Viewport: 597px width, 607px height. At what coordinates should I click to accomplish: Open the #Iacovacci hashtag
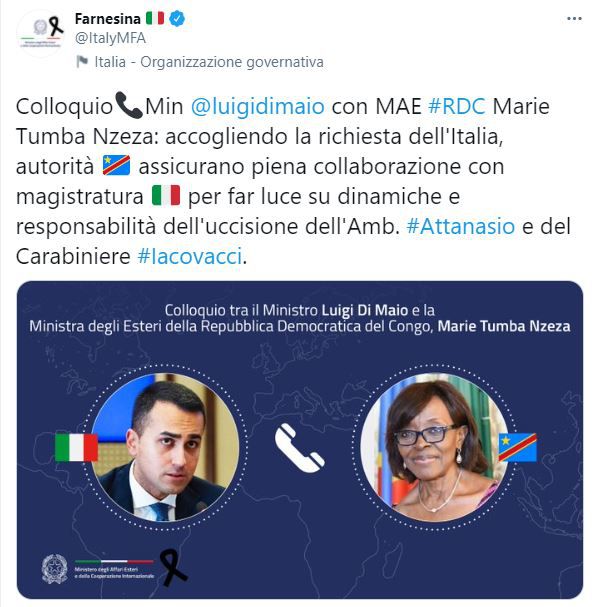click(x=190, y=256)
